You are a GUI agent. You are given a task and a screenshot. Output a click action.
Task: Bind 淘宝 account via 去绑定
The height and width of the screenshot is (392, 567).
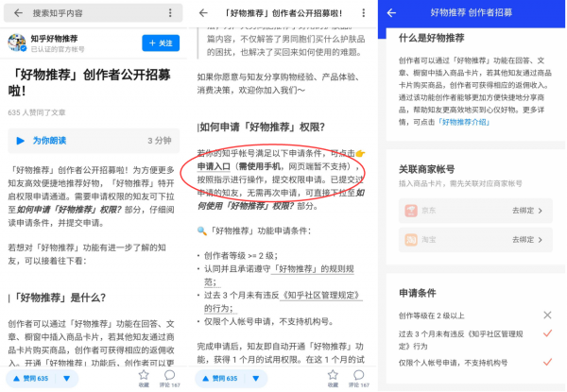click(527, 240)
